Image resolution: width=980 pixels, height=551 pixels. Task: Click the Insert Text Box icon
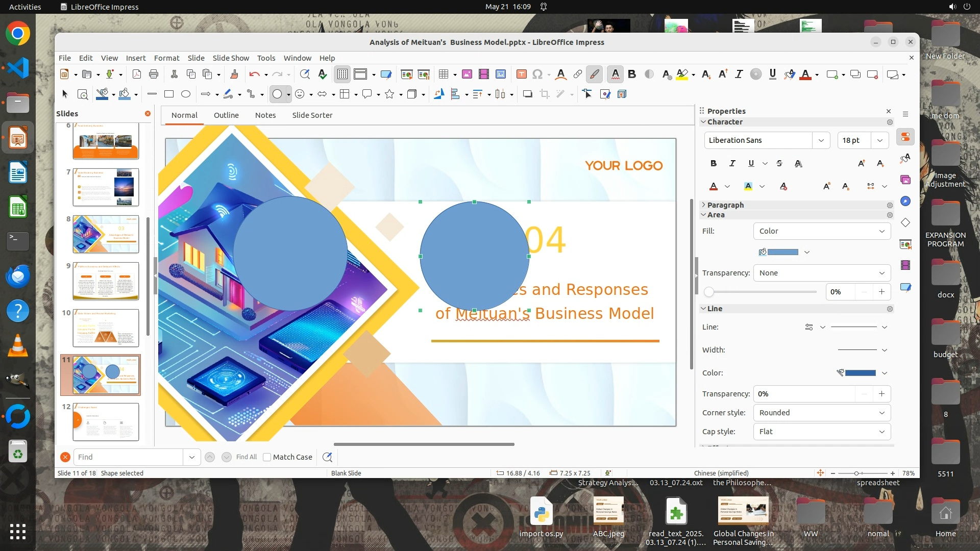coord(521,74)
